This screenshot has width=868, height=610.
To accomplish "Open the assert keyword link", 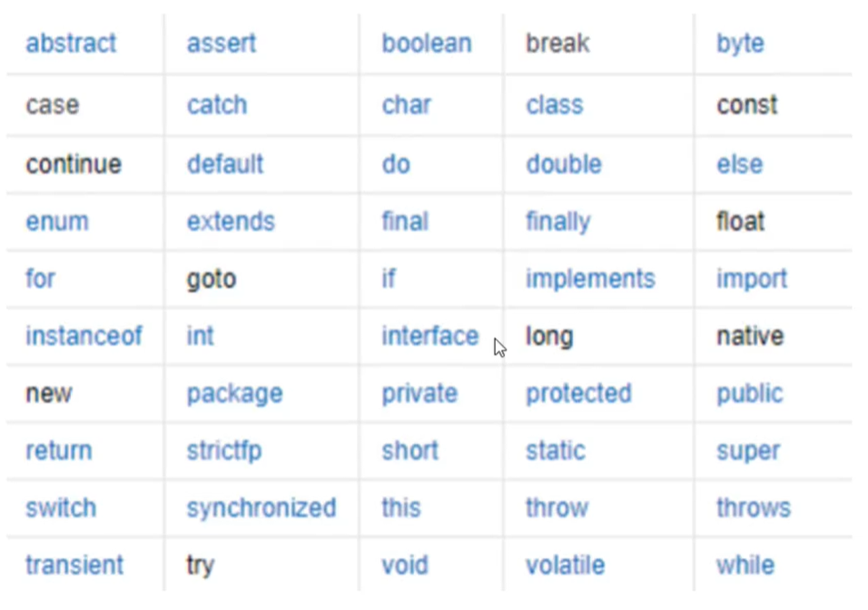I will click(x=222, y=44).
